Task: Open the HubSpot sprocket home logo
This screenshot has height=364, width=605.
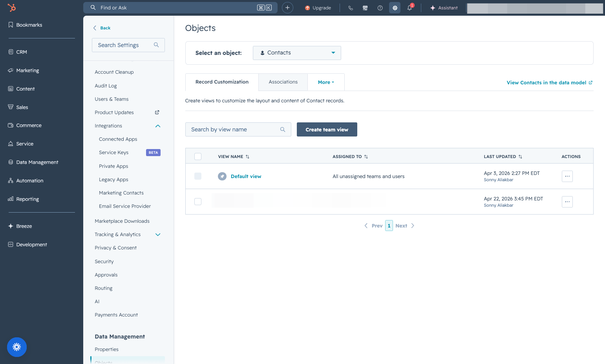Action: coord(12,7)
